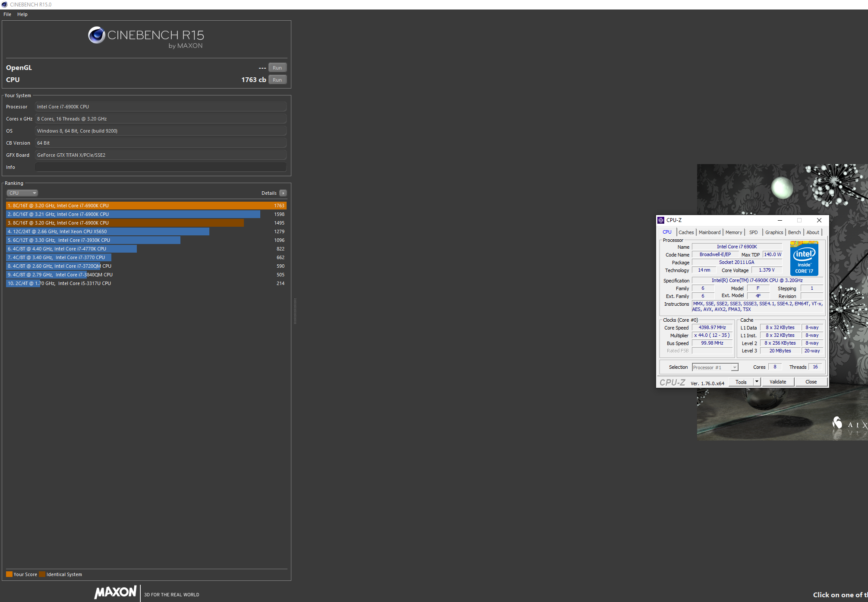Viewport: 868px width, 602px height.
Task: Select the Intel Xeon CPU X5650 ranking row
Action: 146,231
